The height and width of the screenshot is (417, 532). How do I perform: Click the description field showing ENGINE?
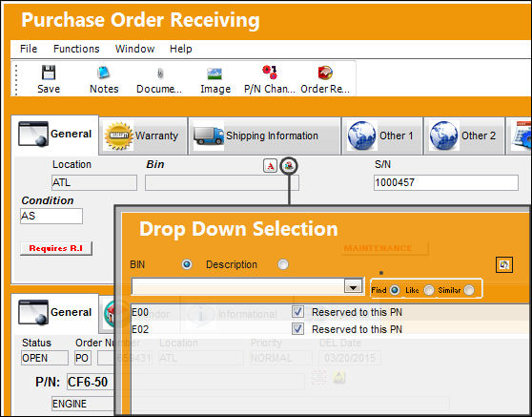point(84,404)
